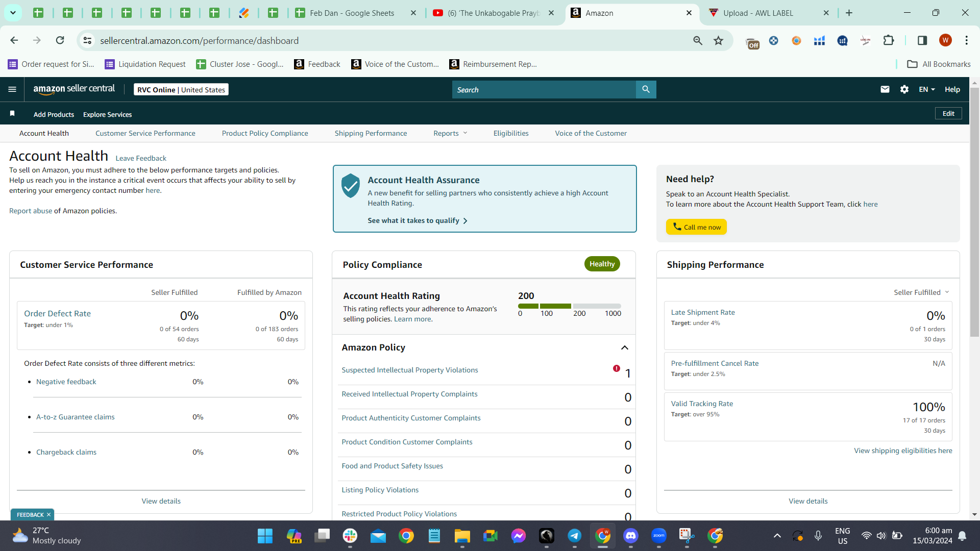Screen dimensions: 980x551
Task: Open the Report abuse link
Action: click(x=31, y=211)
